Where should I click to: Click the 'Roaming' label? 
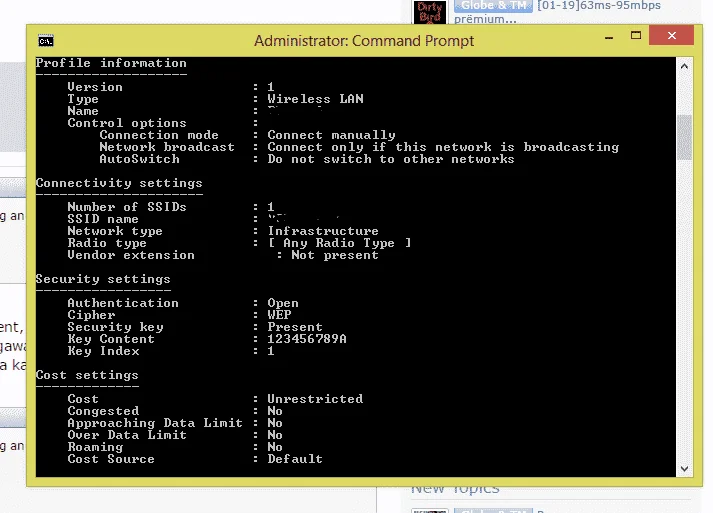point(95,447)
